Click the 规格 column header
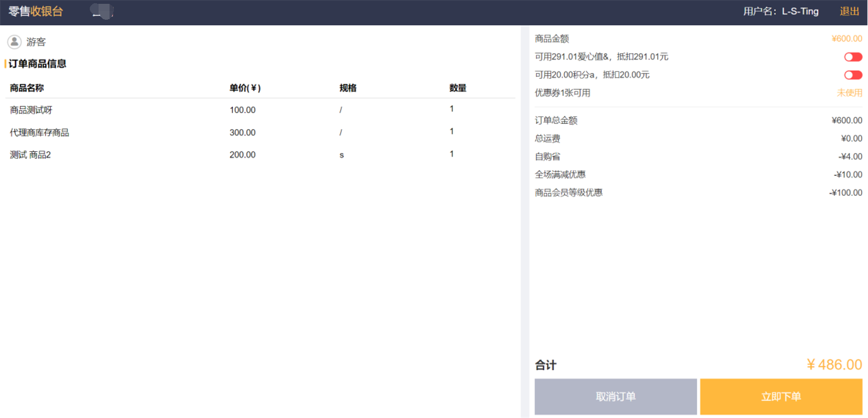Screen dimensions: 868x418 pos(348,88)
